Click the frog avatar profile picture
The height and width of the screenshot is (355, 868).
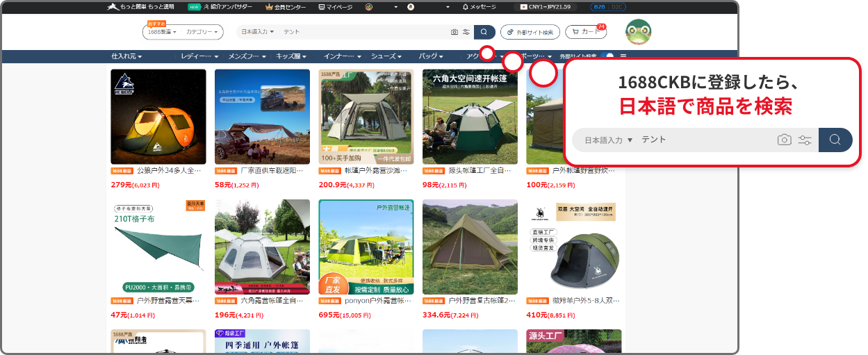[x=638, y=32]
